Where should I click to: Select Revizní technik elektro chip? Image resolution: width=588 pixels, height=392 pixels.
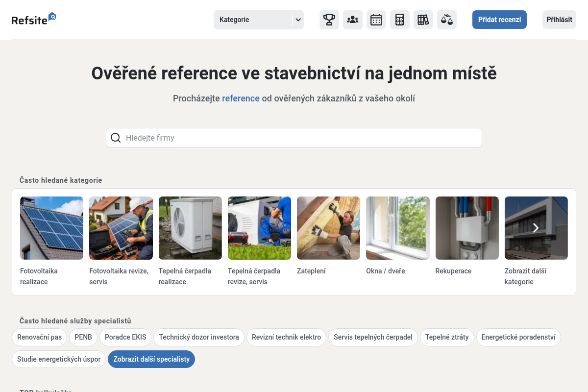tap(287, 337)
